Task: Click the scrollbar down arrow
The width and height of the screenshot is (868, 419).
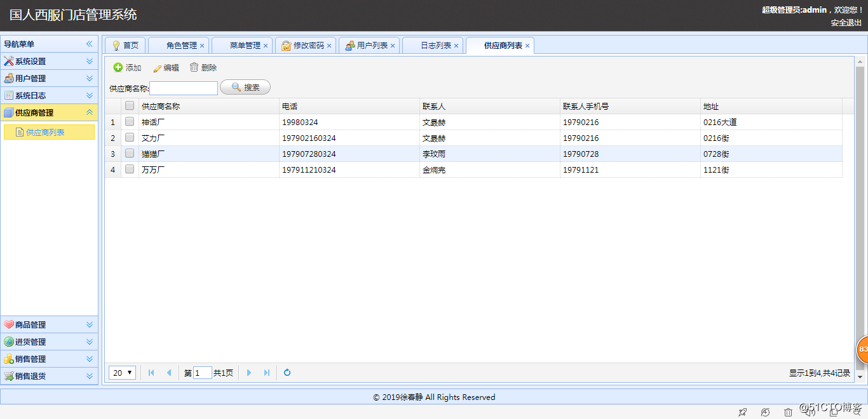Action: pos(860,377)
